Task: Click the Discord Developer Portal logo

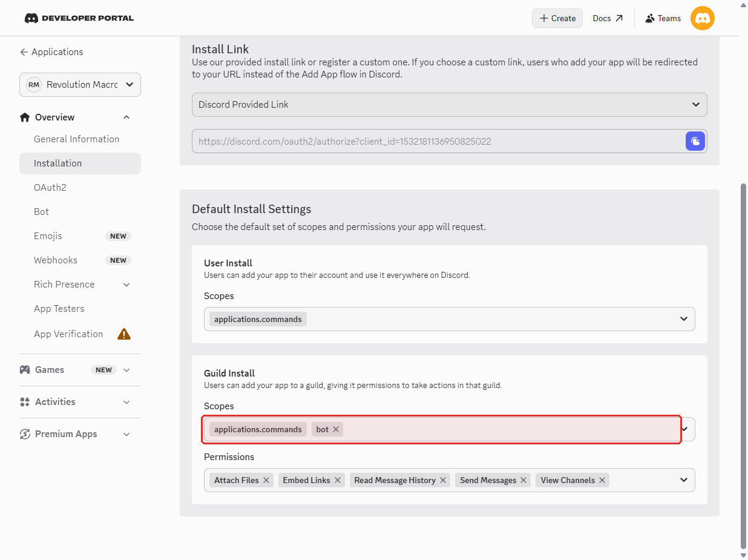Action: coord(79,18)
